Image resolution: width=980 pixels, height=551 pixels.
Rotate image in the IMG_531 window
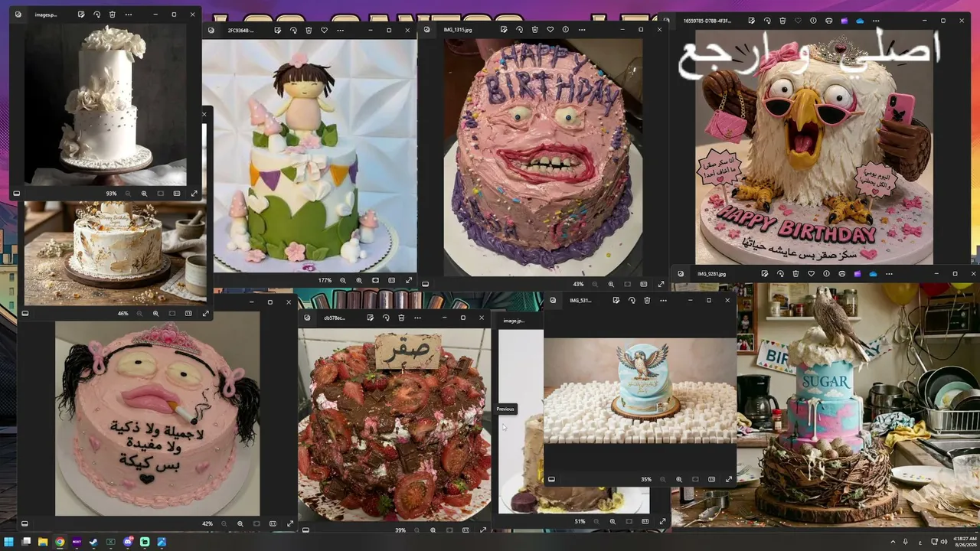click(632, 301)
